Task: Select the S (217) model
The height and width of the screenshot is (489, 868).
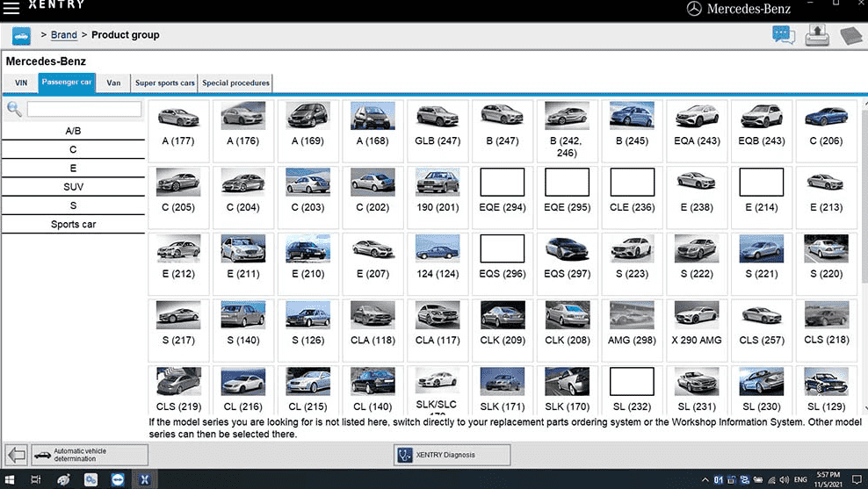Action: tap(178, 330)
